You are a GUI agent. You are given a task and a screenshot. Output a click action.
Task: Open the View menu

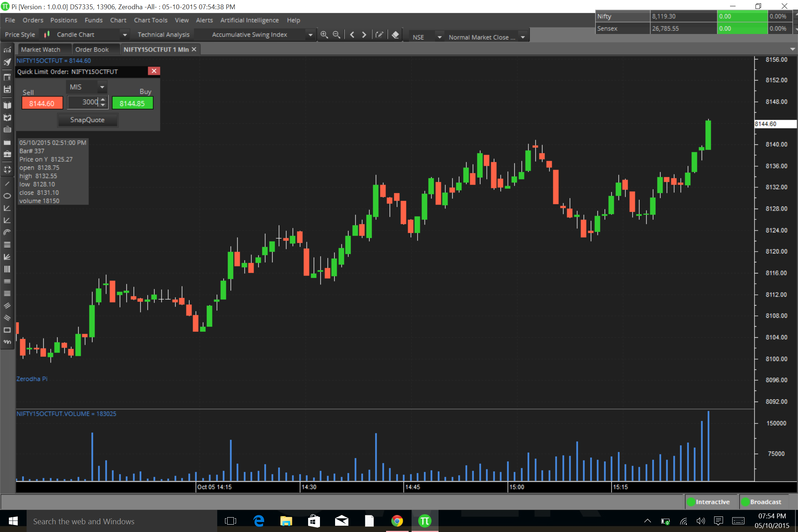(x=182, y=20)
